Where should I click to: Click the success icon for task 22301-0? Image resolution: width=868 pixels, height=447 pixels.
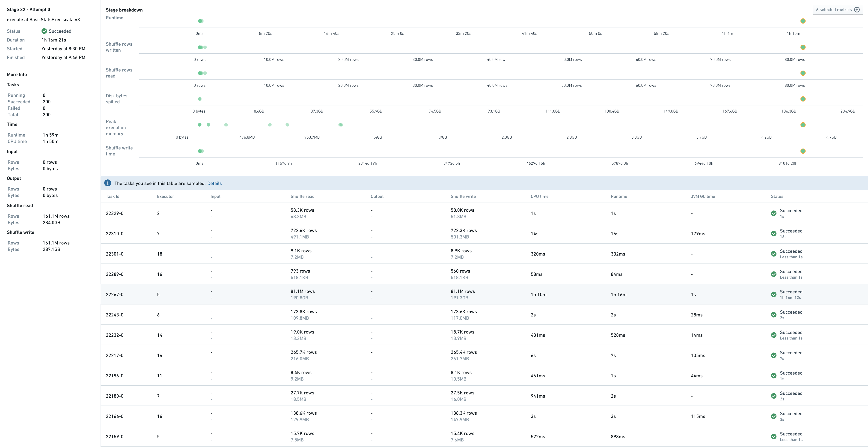point(774,254)
